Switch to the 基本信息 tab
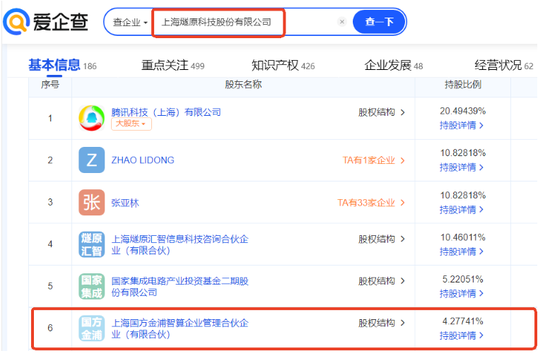 pyautogui.click(x=62, y=66)
